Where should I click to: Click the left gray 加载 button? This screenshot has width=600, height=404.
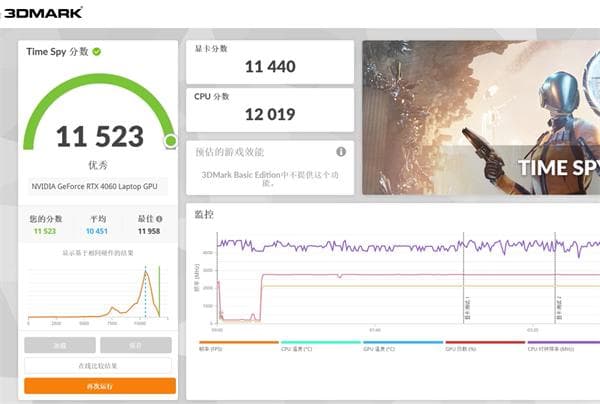pyautogui.click(x=60, y=345)
